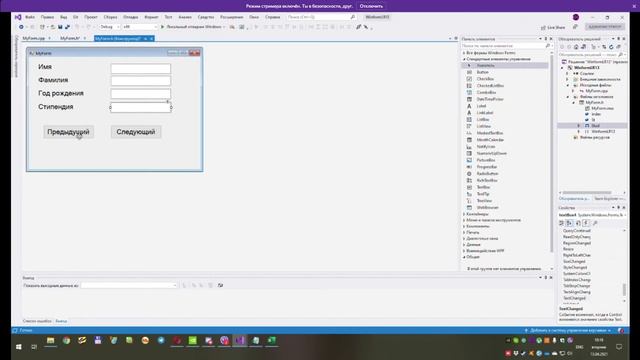Click the Visual Studio logo icon
The height and width of the screenshot is (360, 640).
[18, 17]
